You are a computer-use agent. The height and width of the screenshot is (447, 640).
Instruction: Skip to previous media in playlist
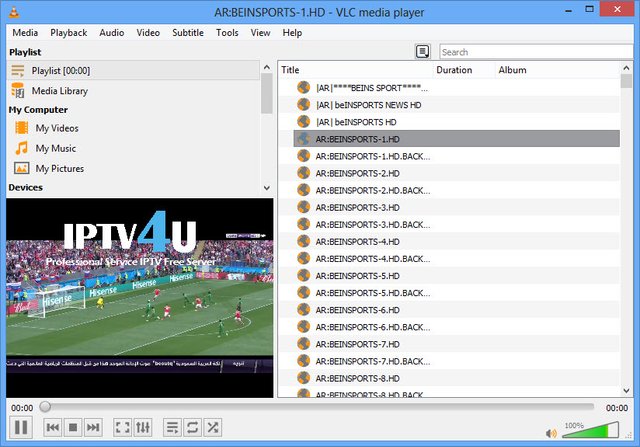pos(53,427)
